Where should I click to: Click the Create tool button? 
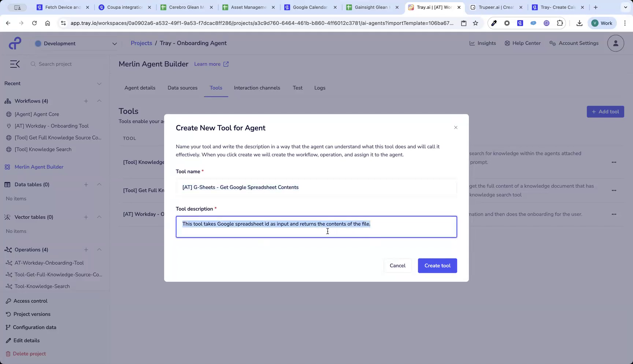pyautogui.click(x=437, y=265)
